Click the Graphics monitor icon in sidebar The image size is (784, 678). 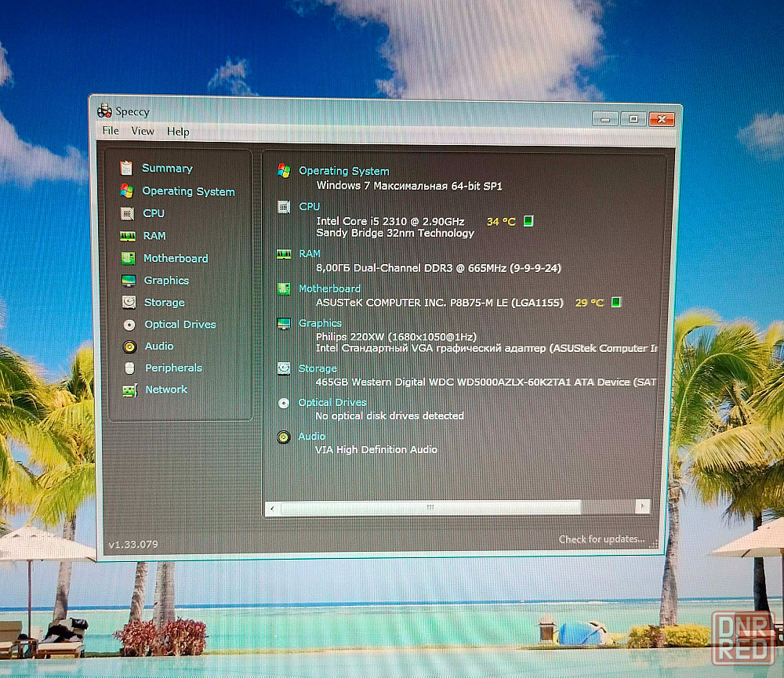[x=129, y=281]
